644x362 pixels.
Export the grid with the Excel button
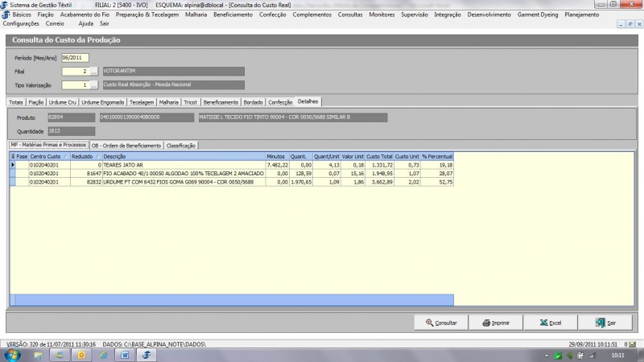click(550, 323)
